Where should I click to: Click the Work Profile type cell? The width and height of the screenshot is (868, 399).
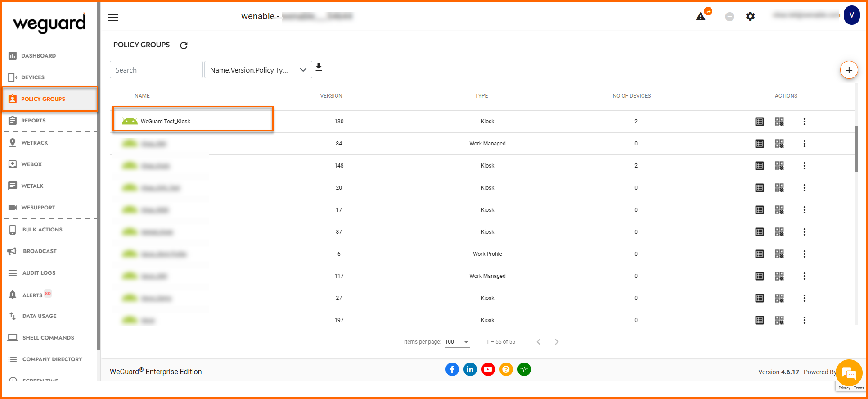pos(487,254)
